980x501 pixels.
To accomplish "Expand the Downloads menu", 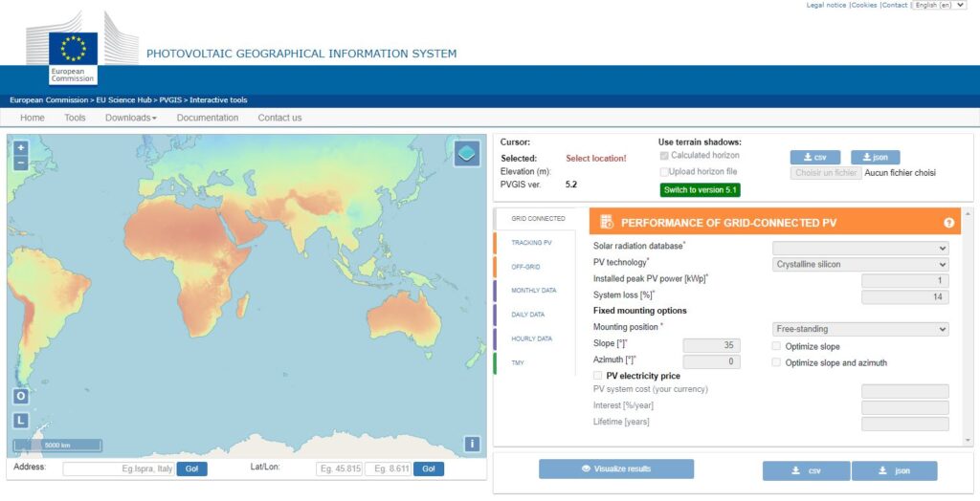I will (x=130, y=118).
